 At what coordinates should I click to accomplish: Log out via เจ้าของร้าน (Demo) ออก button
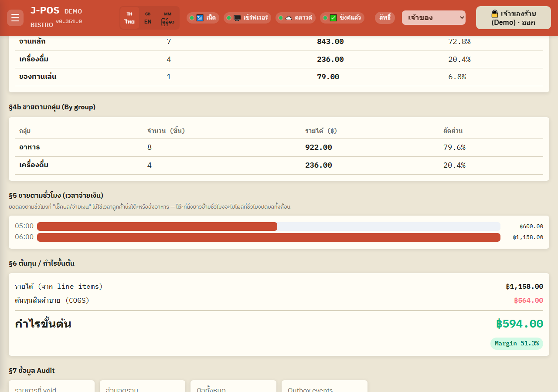tap(514, 18)
